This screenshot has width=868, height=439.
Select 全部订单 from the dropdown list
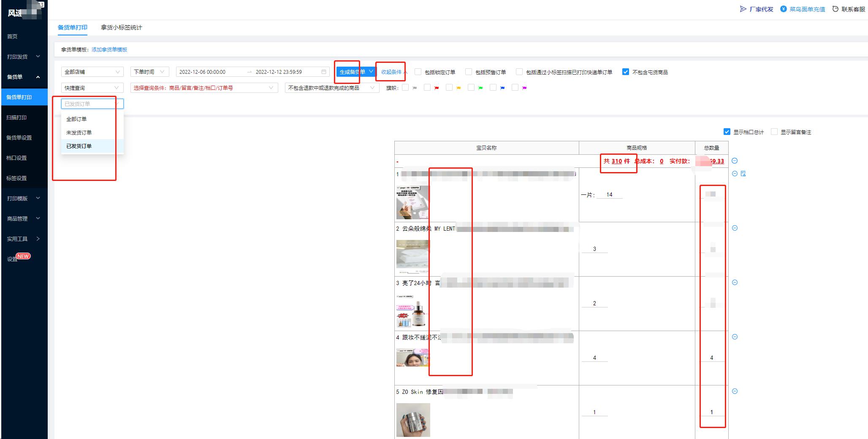click(x=92, y=119)
